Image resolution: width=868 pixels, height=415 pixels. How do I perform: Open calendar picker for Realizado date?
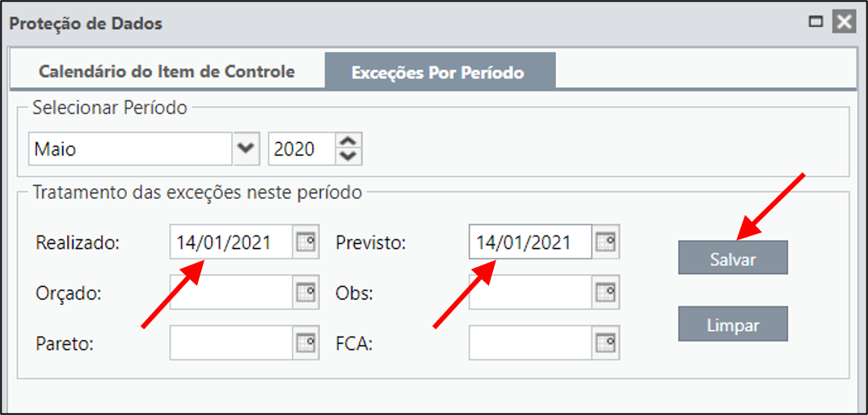tap(305, 242)
